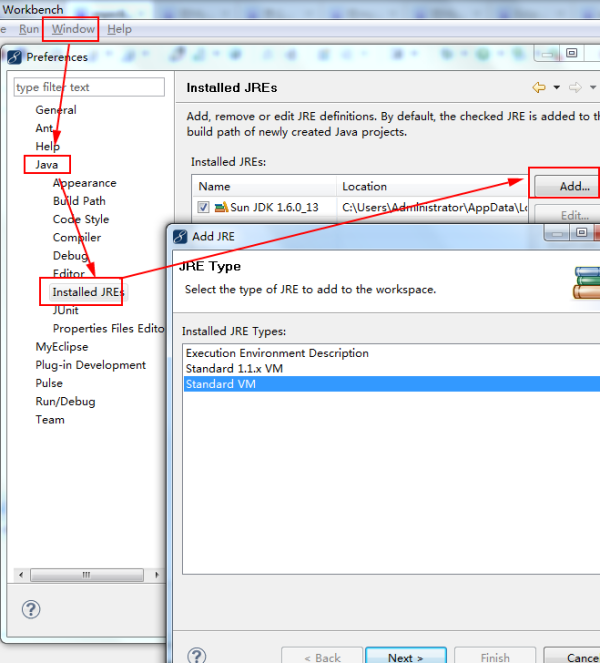The height and width of the screenshot is (663, 600).
Task: Open forward history dropdown arrow
Action: (593, 88)
